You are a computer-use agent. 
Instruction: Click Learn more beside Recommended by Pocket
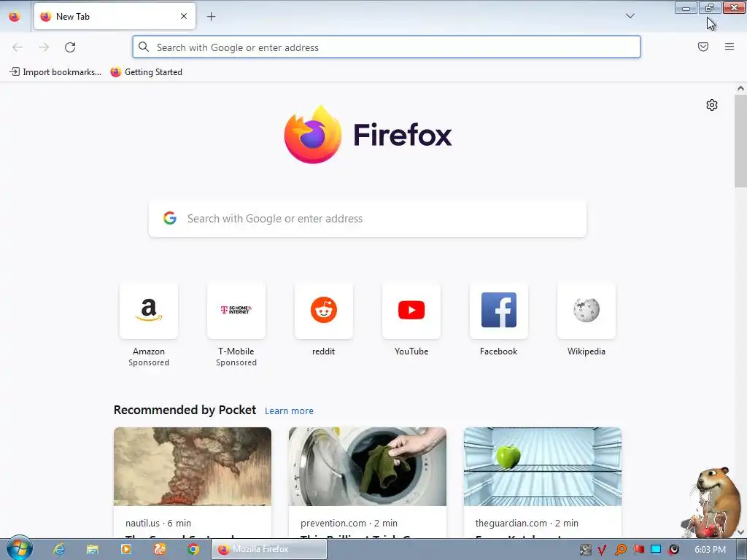[x=289, y=411]
